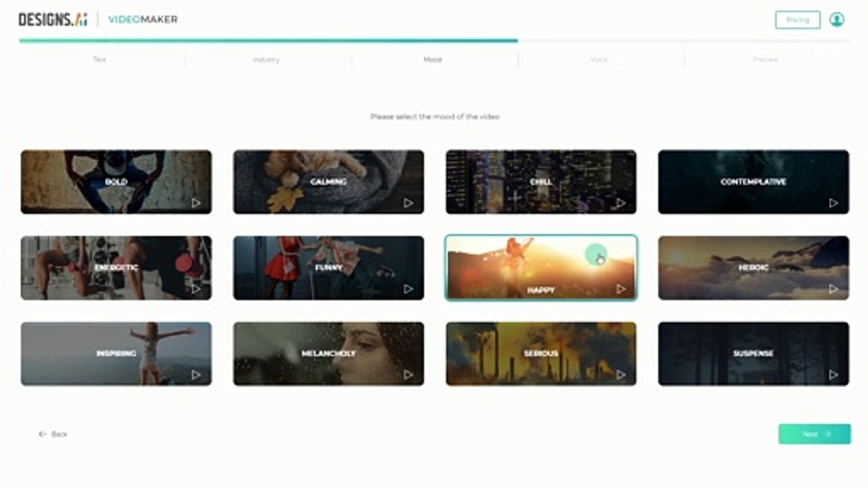Click the Next button
868x488 pixels.
[x=814, y=434]
